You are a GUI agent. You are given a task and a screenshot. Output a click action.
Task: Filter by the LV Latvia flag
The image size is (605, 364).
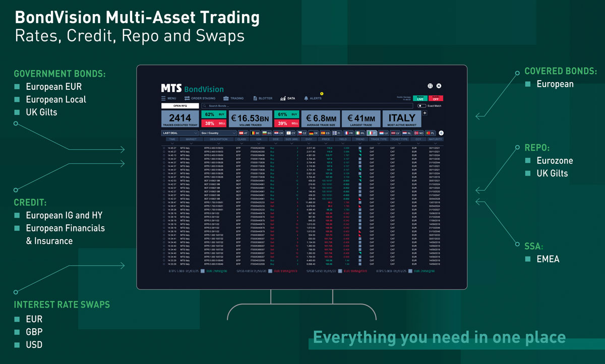tap(395, 133)
